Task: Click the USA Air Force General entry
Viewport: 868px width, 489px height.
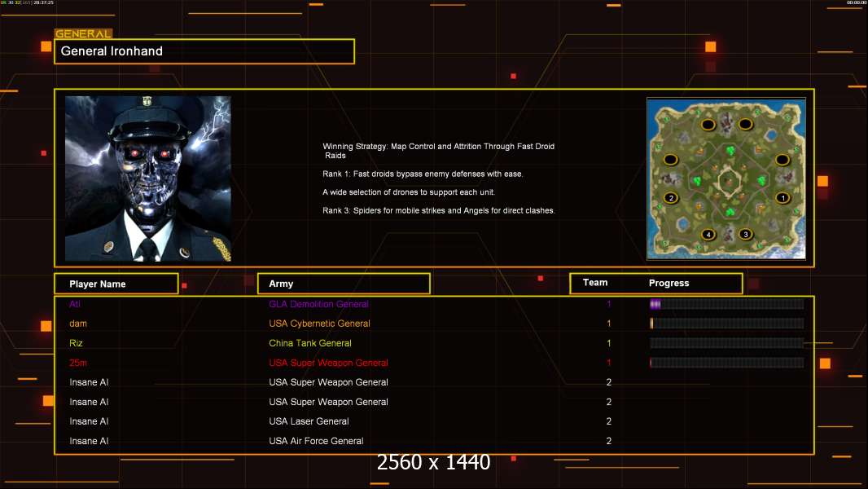Action: [316, 441]
